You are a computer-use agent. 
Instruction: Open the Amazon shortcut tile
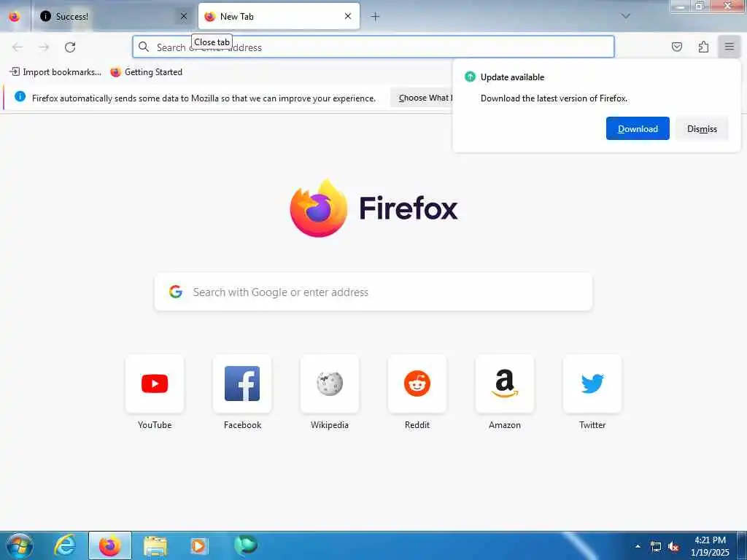pos(505,384)
